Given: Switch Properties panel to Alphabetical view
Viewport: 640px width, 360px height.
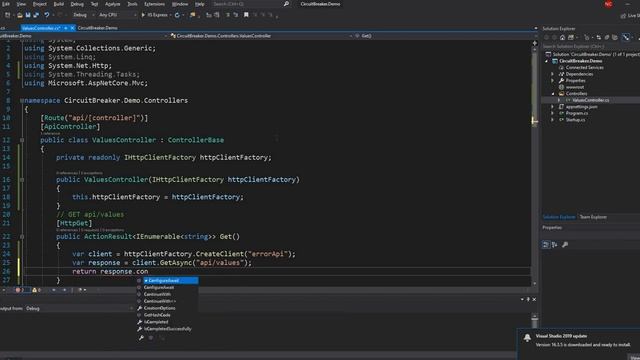Looking at the screenshot, I should point(555,244).
